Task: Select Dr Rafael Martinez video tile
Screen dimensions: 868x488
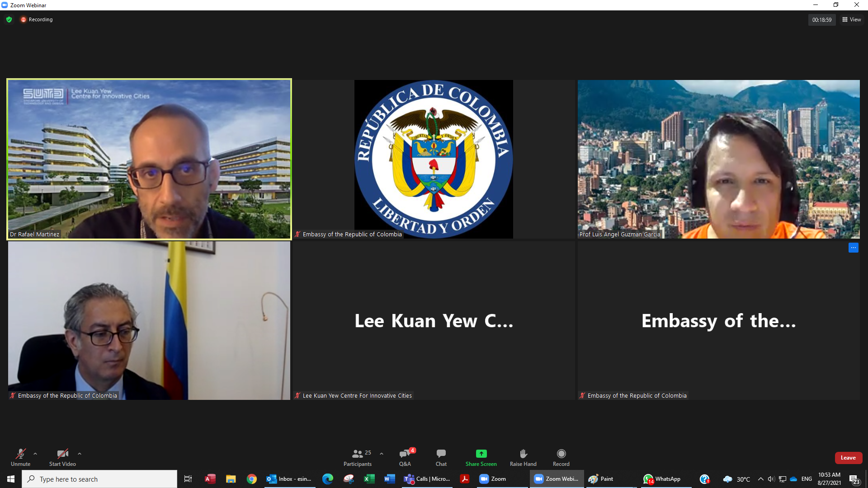Action: pyautogui.click(x=149, y=159)
